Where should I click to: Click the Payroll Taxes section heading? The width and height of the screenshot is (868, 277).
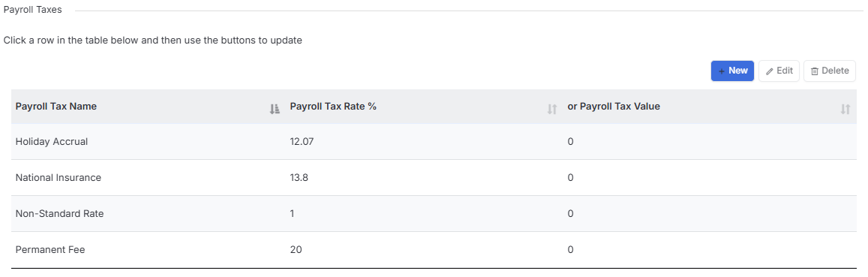pos(33,10)
